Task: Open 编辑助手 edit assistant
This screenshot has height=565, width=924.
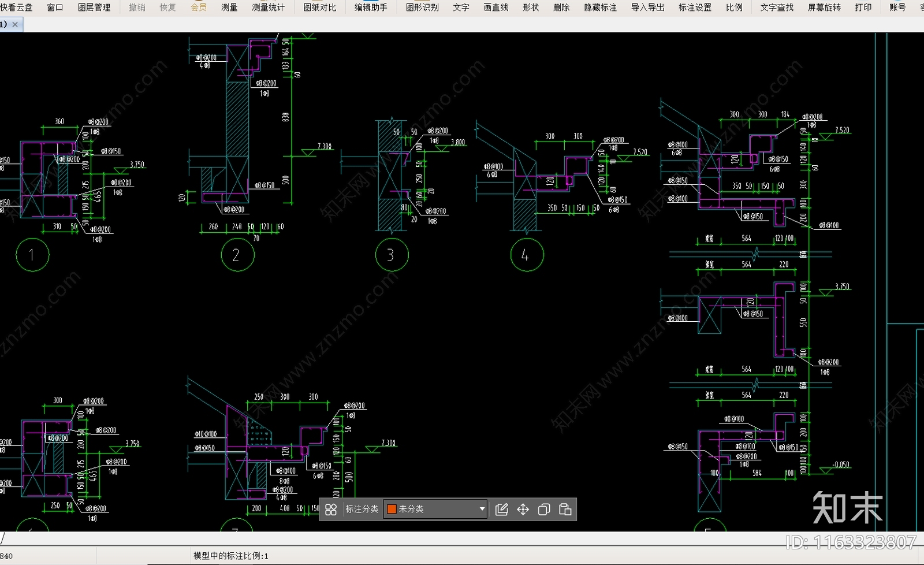Action: pyautogui.click(x=371, y=8)
